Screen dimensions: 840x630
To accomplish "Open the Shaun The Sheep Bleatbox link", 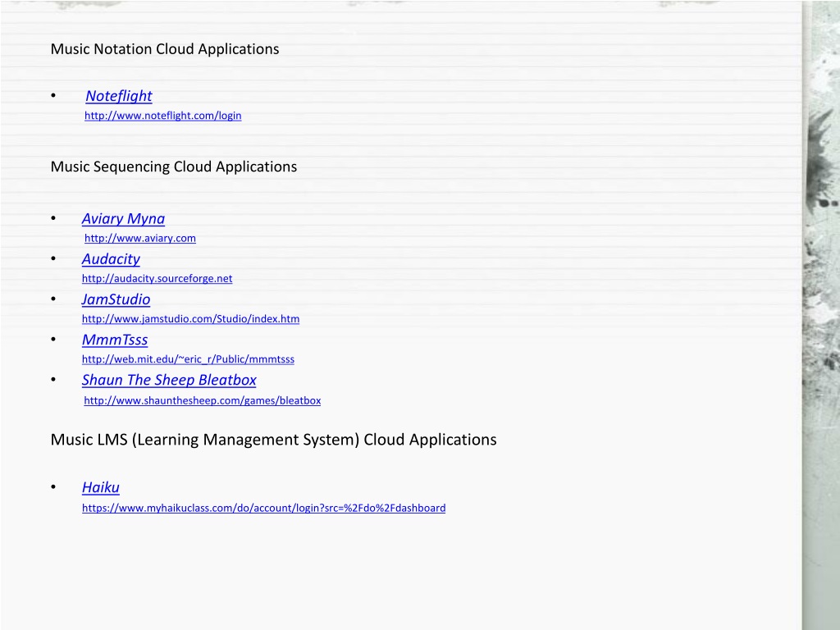I will click(169, 380).
